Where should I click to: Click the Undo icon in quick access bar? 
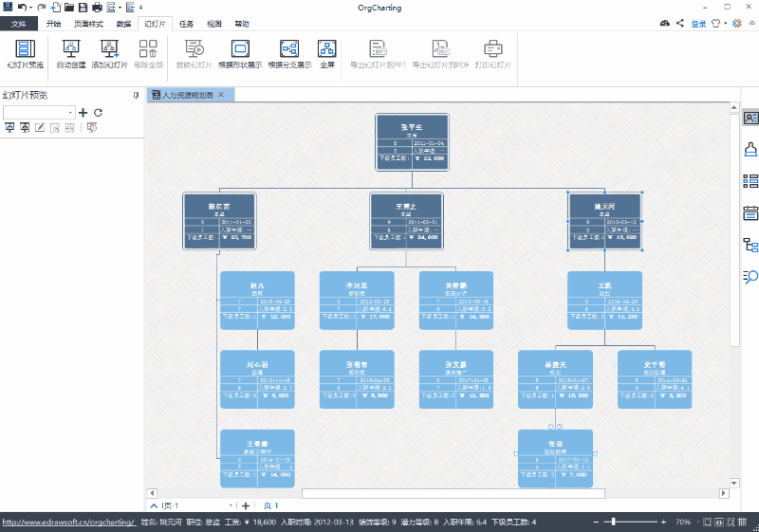pos(22,8)
